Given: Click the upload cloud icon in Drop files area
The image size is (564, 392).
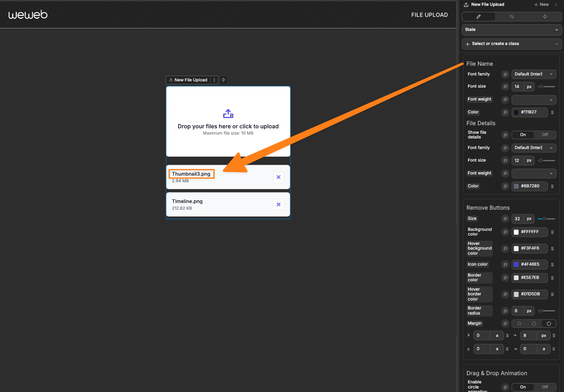Looking at the screenshot, I should click(228, 113).
